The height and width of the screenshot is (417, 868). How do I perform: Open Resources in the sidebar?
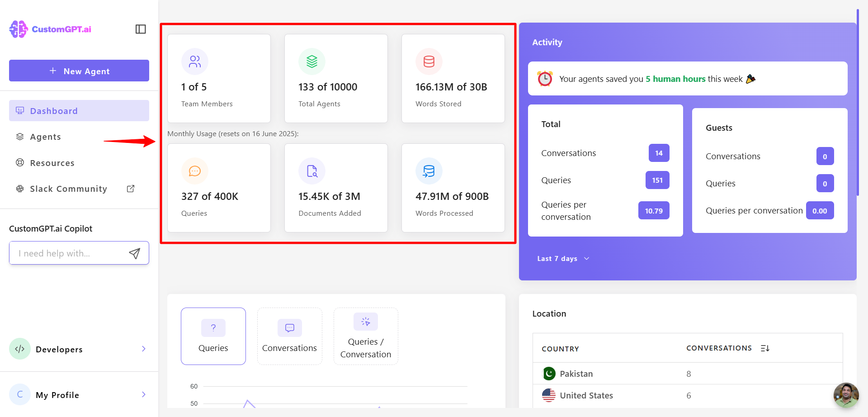click(79, 163)
